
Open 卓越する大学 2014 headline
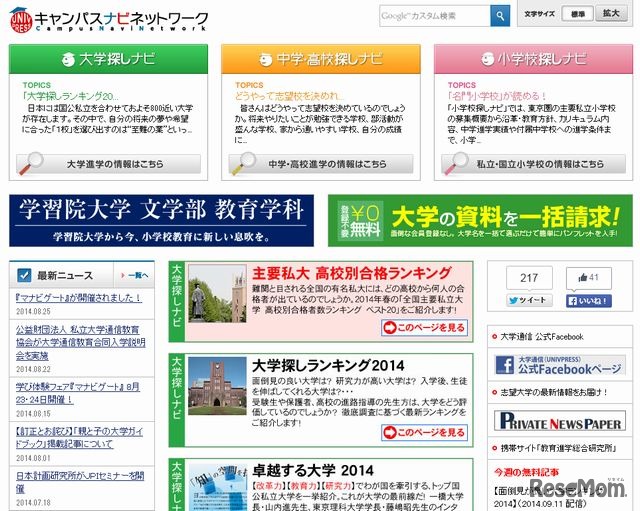tap(313, 471)
